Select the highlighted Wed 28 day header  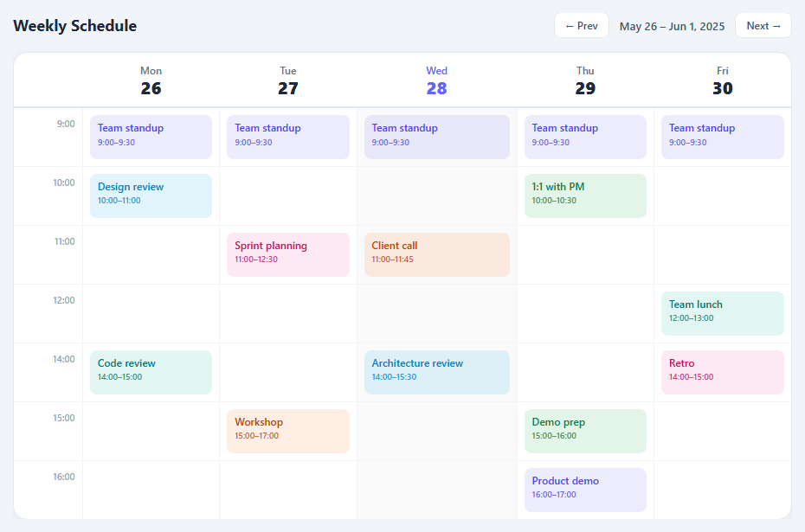click(437, 81)
